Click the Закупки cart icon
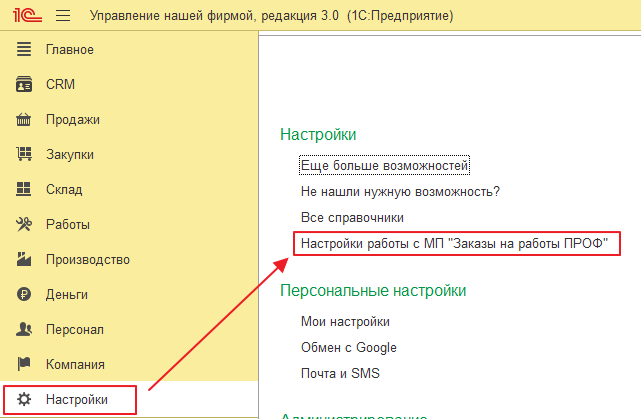This screenshot has height=419, width=641. (x=24, y=154)
